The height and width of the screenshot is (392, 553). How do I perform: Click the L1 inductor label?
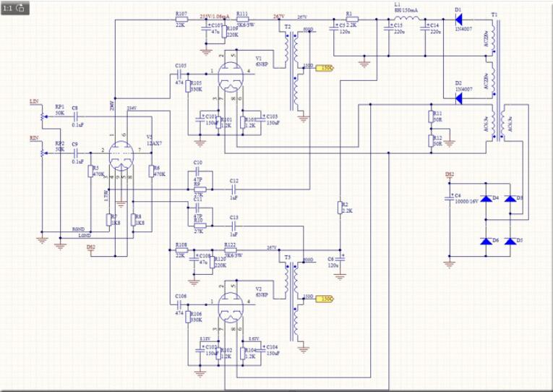click(x=398, y=4)
